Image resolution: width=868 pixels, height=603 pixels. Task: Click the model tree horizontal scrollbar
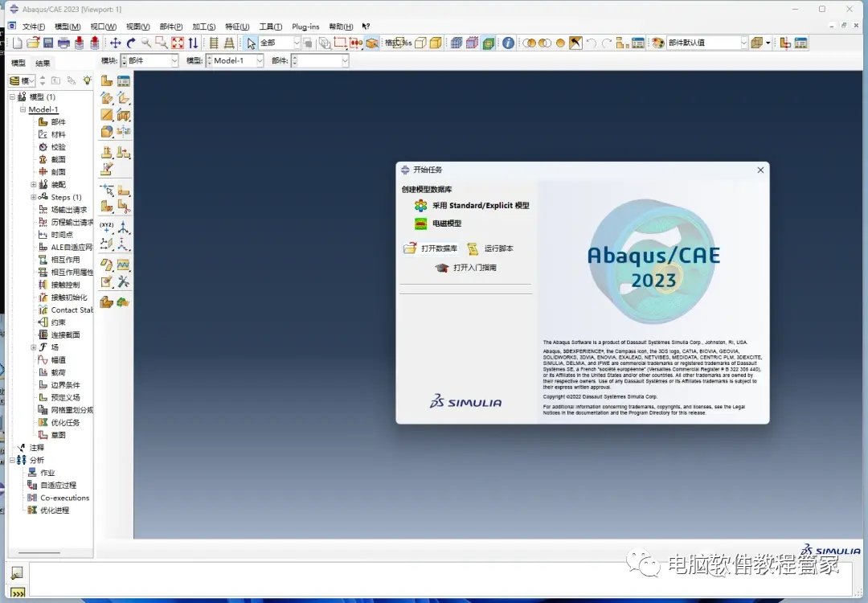click(39, 552)
